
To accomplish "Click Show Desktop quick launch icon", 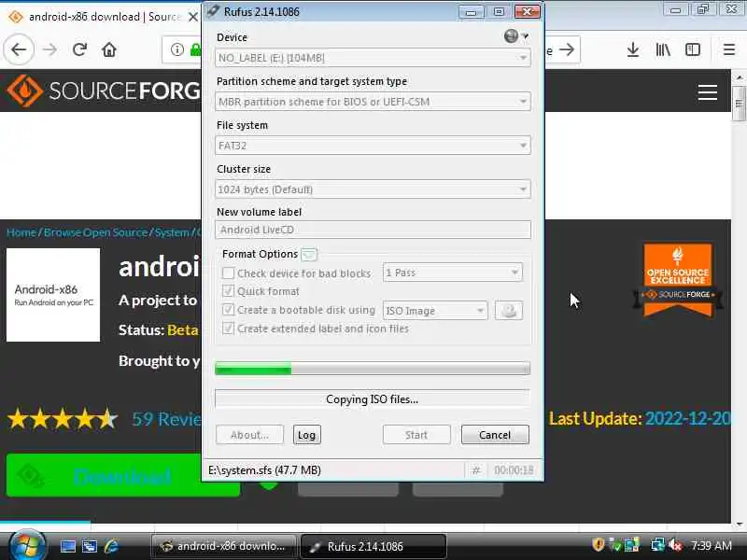I will 67,546.
